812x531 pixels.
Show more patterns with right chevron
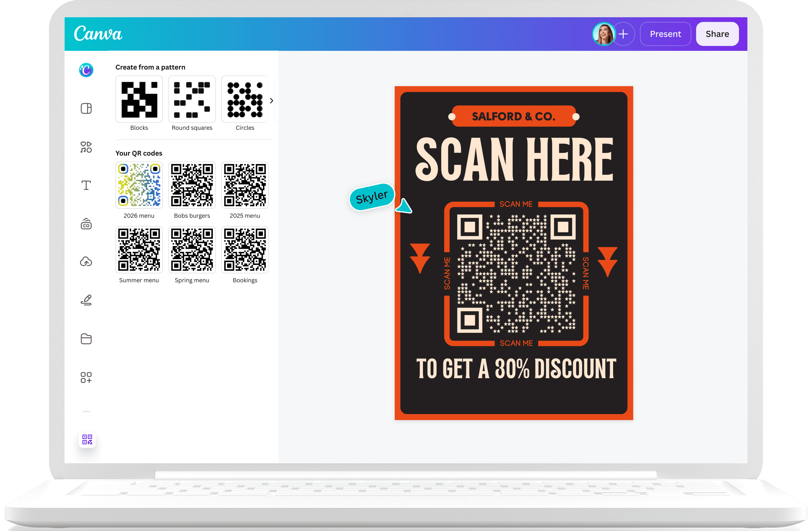(x=272, y=101)
